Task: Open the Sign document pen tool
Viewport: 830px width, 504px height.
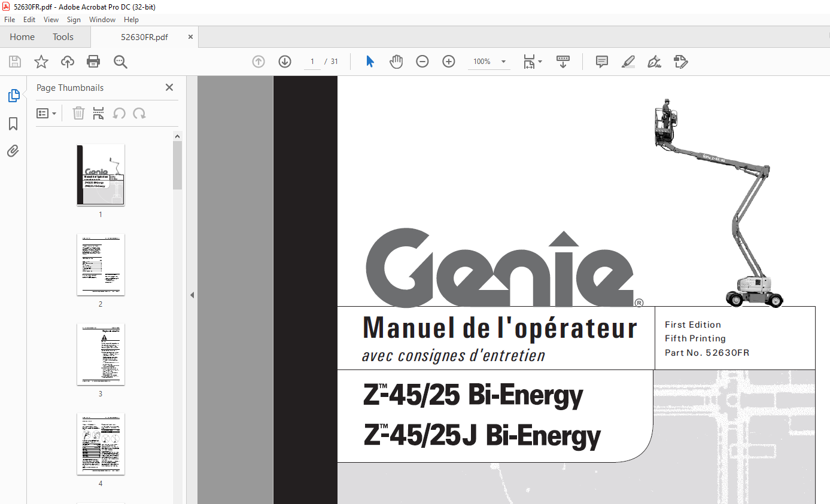Action: (654, 62)
